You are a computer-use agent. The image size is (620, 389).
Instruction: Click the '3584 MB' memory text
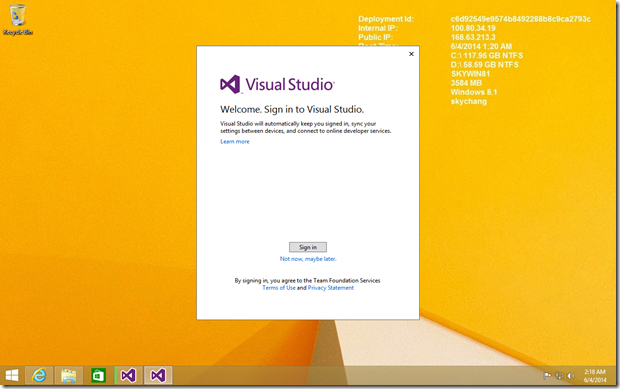tap(466, 83)
